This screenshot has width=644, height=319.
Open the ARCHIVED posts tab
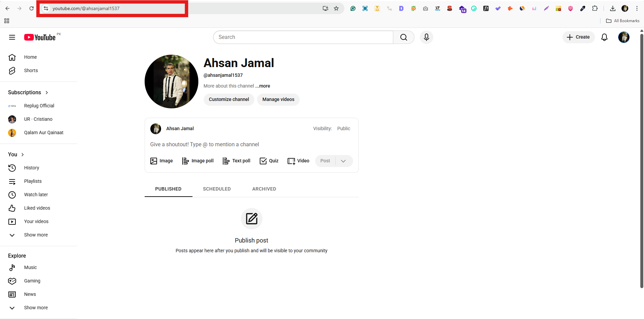point(264,189)
